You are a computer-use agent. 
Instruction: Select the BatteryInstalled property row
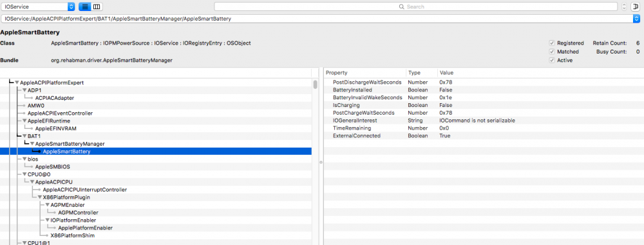point(484,90)
